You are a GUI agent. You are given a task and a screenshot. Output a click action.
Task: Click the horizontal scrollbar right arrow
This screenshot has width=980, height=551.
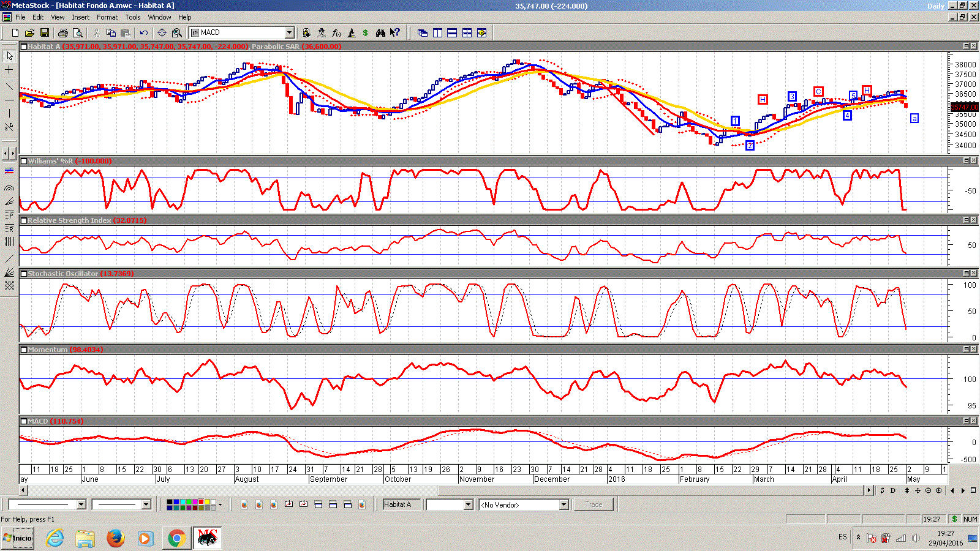click(869, 490)
